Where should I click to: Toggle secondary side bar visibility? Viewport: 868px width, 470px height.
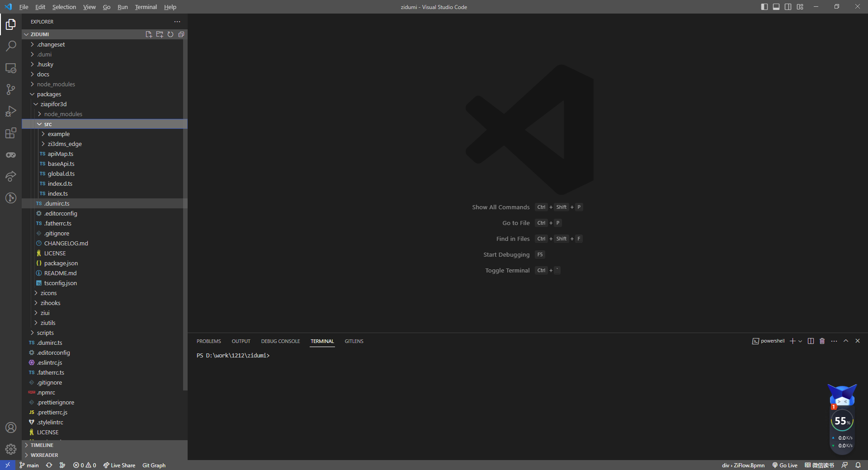(788, 7)
